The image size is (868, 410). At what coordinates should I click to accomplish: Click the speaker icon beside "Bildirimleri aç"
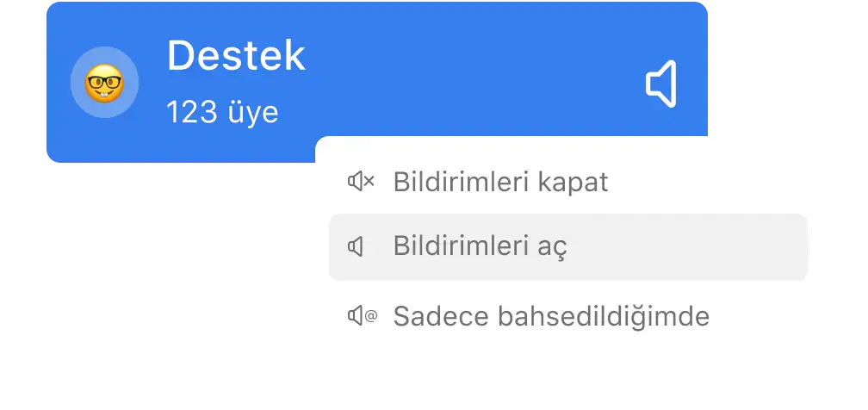tap(356, 247)
